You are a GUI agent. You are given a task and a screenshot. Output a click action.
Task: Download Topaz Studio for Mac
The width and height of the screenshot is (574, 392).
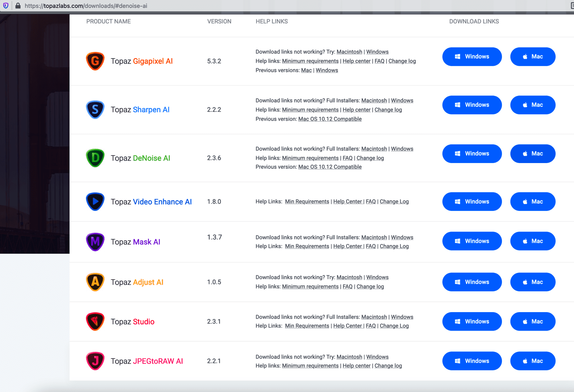533,322
